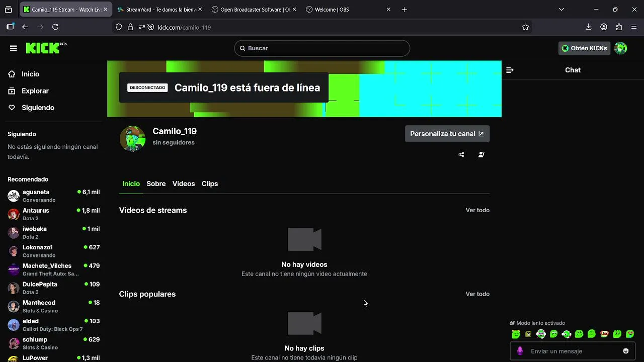
Task: Open the browser extensions puzzle icon
Action: tap(619, 27)
